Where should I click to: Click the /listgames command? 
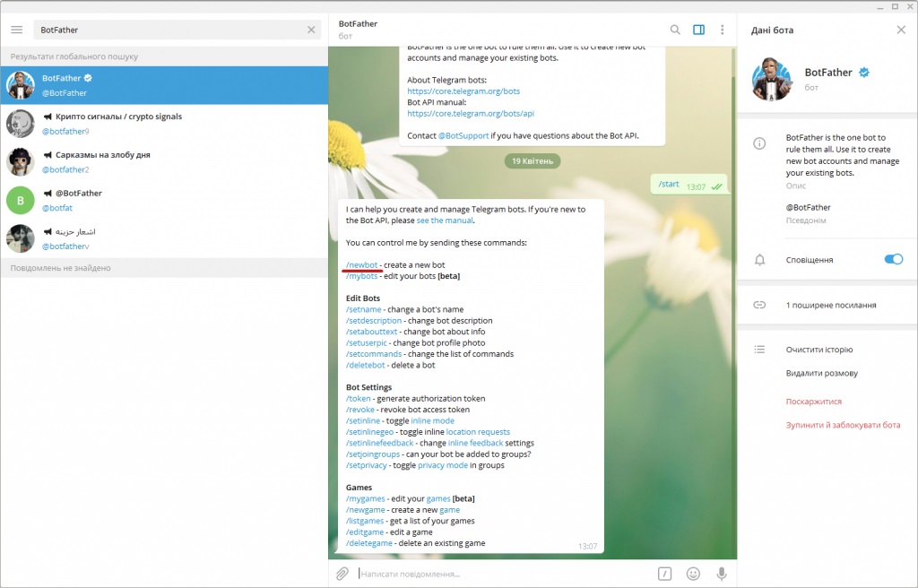365,521
